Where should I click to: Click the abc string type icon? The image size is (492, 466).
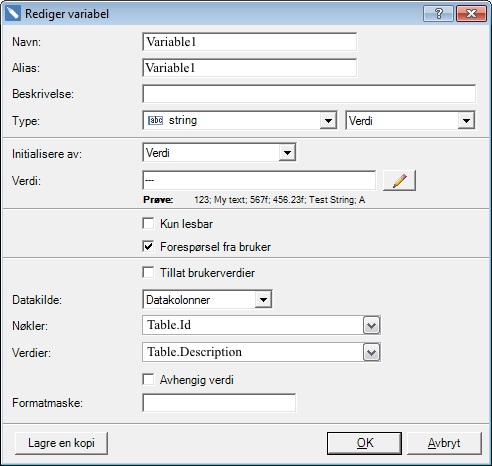click(155, 120)
